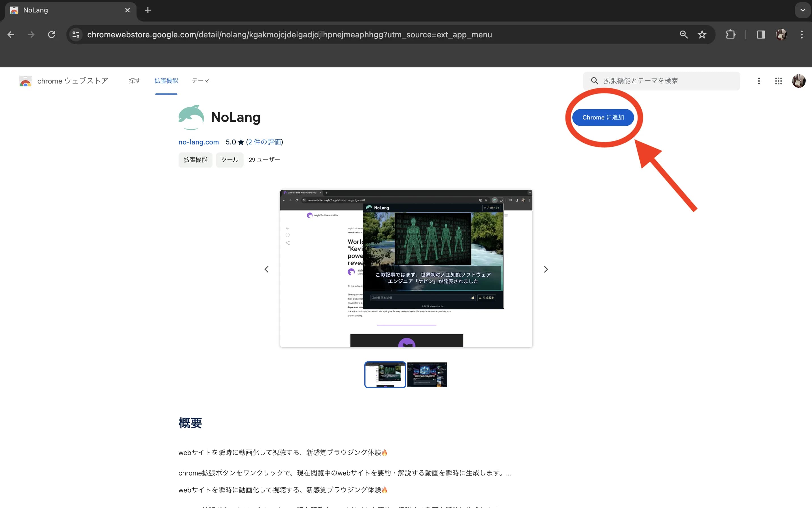Click the 29 ユーザー user count text
The width and height of the screenshot is (812, 508).
[265, 160]
